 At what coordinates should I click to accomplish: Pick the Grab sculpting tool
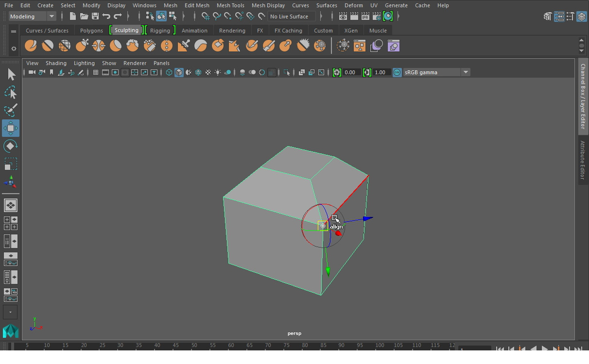pyautogui.click(x=82, y=46)
